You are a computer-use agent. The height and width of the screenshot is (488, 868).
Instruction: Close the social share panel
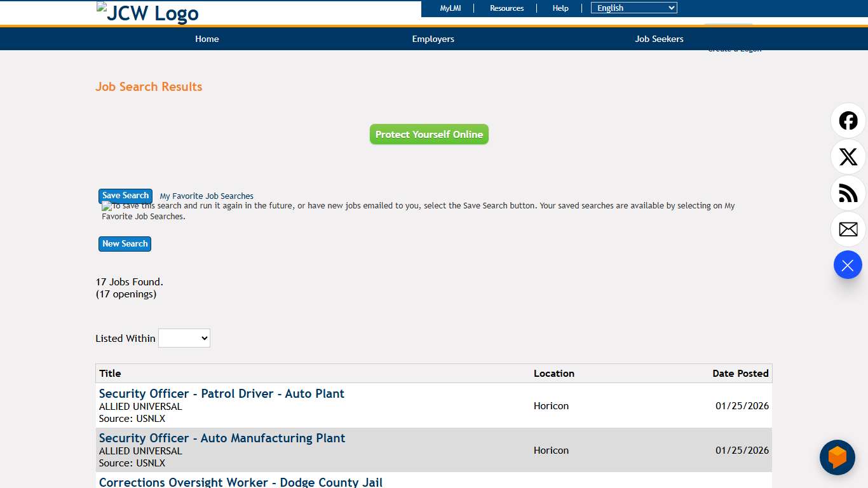pos(848,265)
